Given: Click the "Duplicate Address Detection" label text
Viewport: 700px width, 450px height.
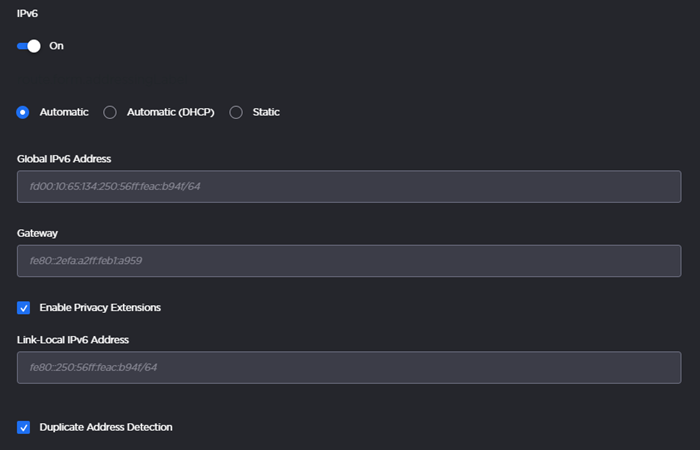Looking at the screenshot, I should (x=106, y=427).
